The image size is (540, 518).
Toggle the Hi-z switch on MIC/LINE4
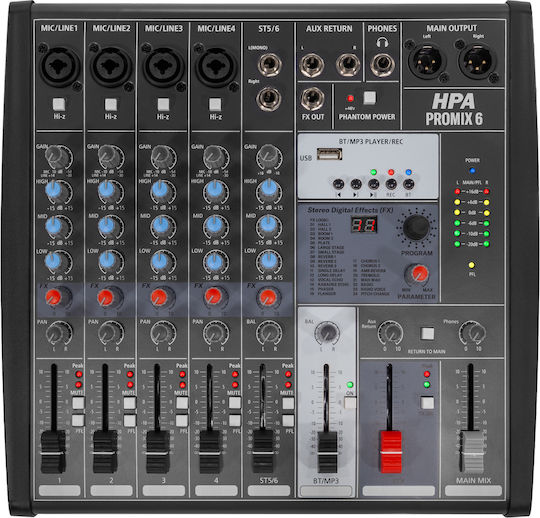pos(216,104)
